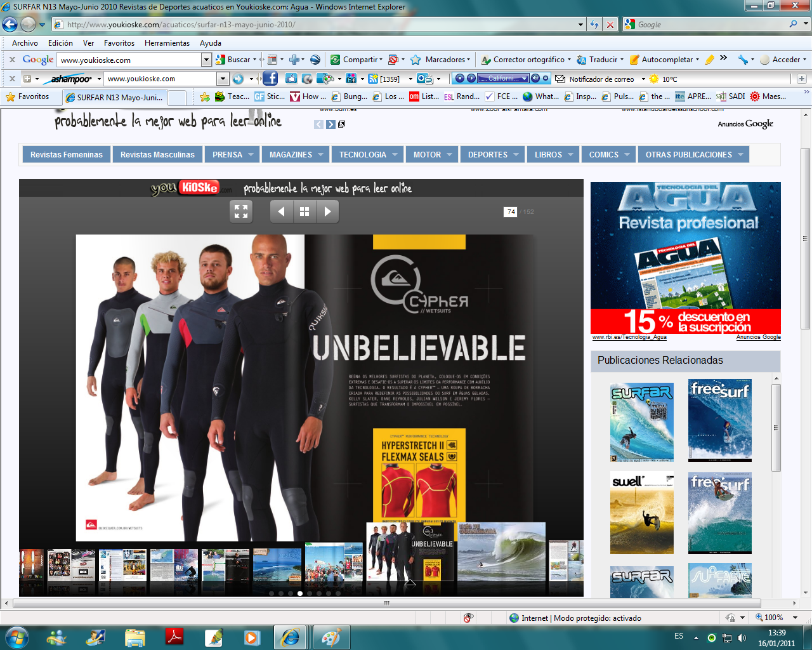Click the fullscreen icon in magazine viewer

(241, 211)
